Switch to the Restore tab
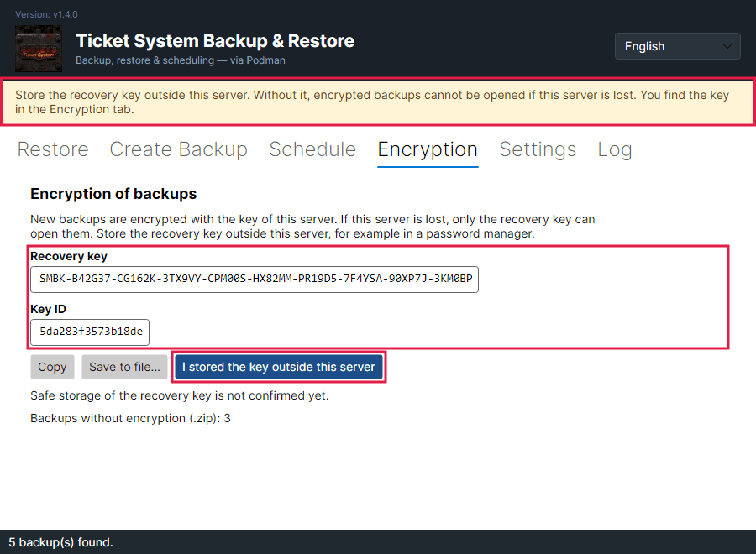Image resolution: width=756 pixels, height=554 pixels. point(53,149)
